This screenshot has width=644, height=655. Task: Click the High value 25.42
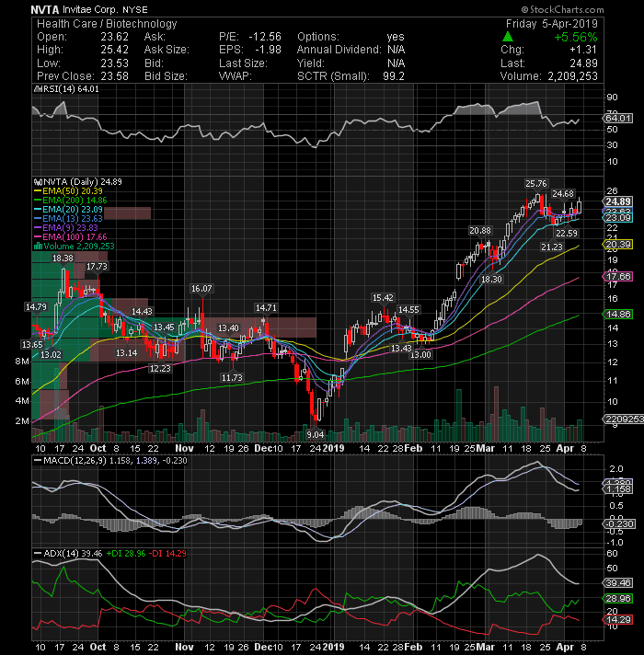pos(114,50)
